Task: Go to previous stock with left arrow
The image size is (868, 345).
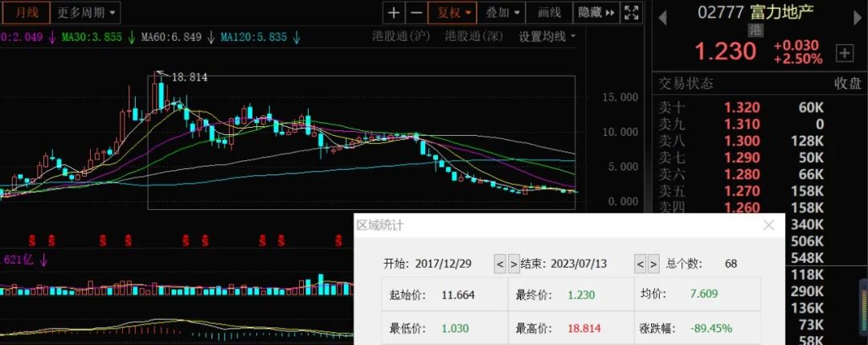Action: pyautogui.click(x=662, y=18)
